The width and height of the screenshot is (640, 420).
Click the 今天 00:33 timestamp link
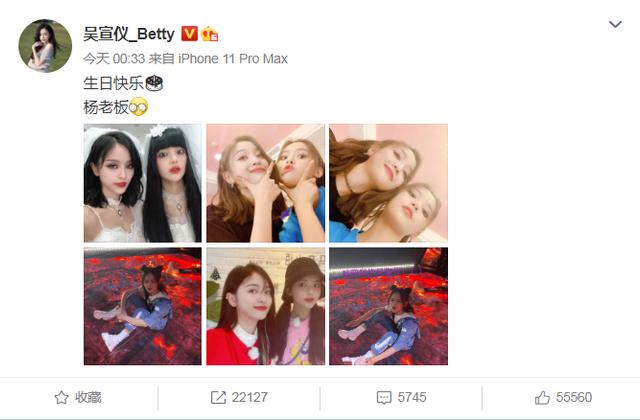[x=114, y=59]
